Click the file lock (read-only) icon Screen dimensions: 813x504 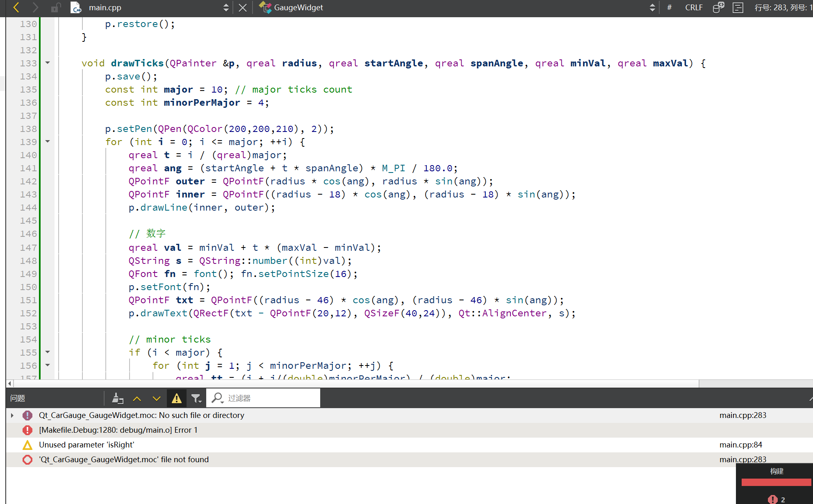coord(56,7)
